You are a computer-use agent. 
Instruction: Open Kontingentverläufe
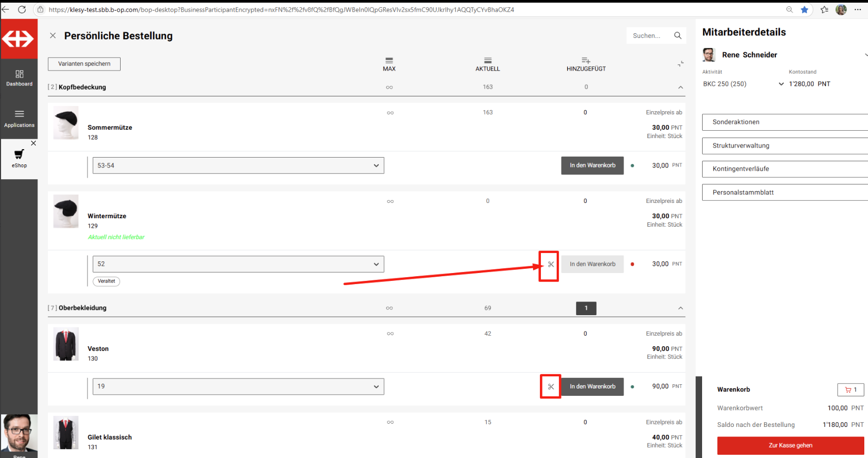coord(785,169)
